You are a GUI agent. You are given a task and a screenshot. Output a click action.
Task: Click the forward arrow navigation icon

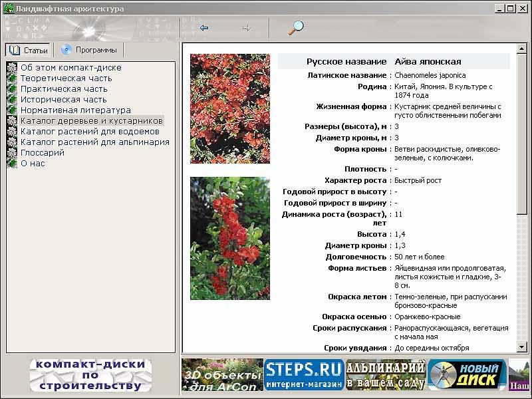click(x=246, y=28)
